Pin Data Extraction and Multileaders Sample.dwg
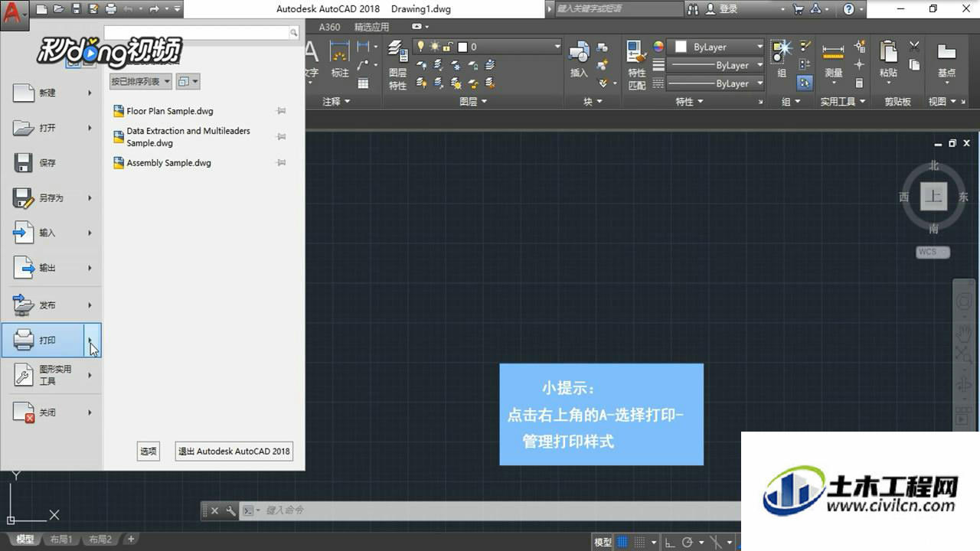 (x=281, y=137)
